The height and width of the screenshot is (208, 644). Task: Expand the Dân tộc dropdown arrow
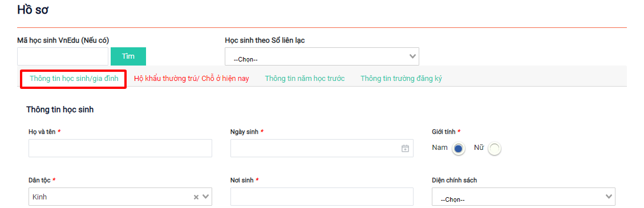pos(206,197)
